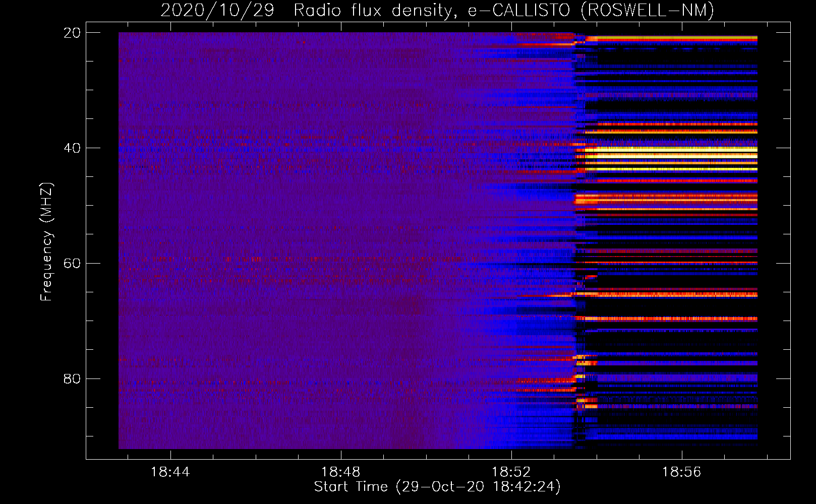Click the time tick label '18:52'
Image resolution: width=816 pixels, height=504 pixels.
[511, 472]
